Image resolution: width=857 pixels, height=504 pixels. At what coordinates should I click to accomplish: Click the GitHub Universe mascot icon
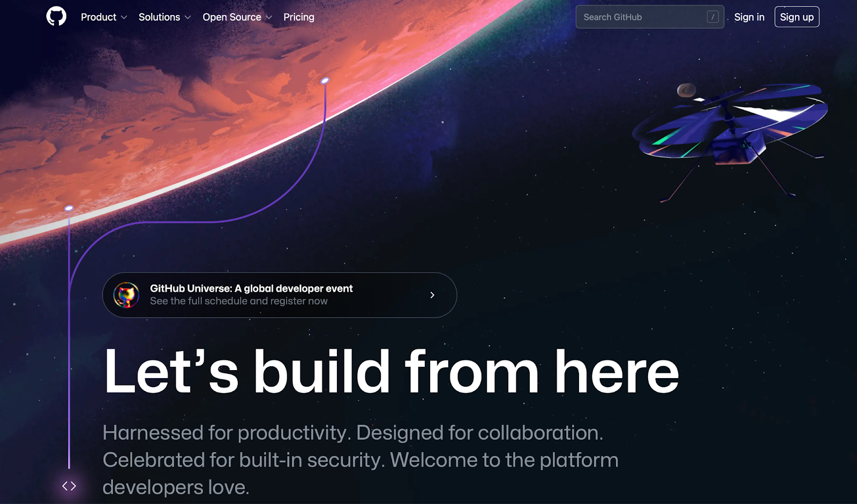[x=126, y=295]
